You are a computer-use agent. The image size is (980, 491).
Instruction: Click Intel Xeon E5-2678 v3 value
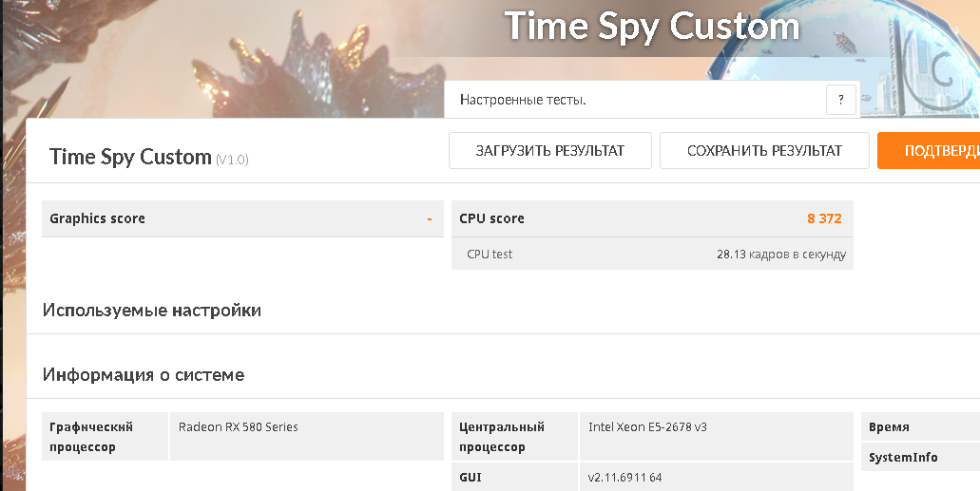point(647,427)
